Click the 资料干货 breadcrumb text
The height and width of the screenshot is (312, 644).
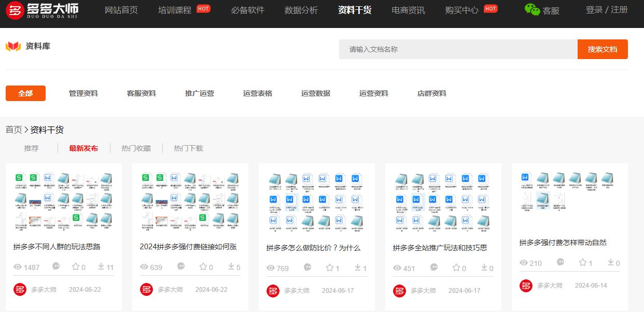[x=47, y=130]
